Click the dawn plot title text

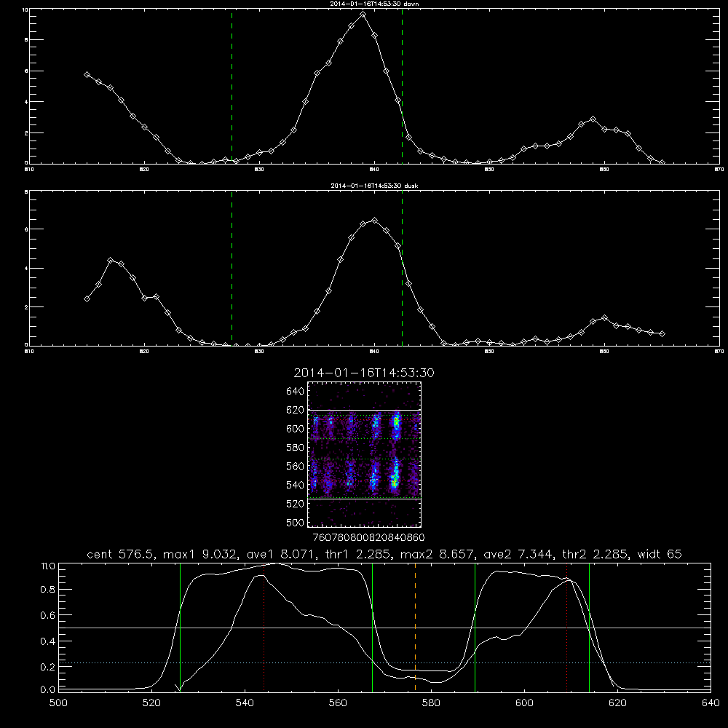tap(374, 3)
